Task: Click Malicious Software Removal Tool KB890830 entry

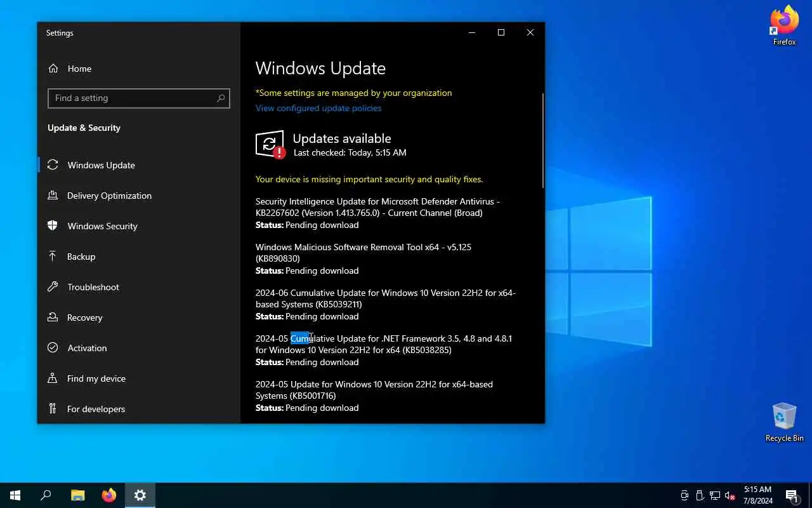Action: point(363,253)
